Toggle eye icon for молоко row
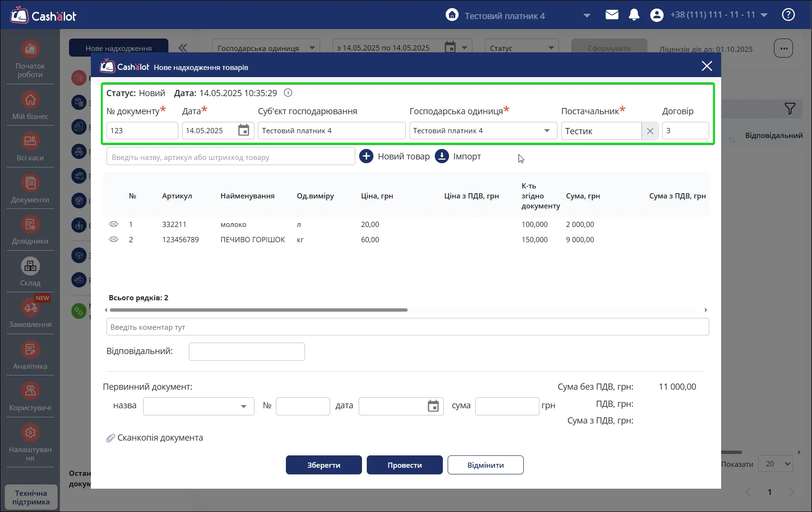This screenshot has width=812, height=512. 114,224
